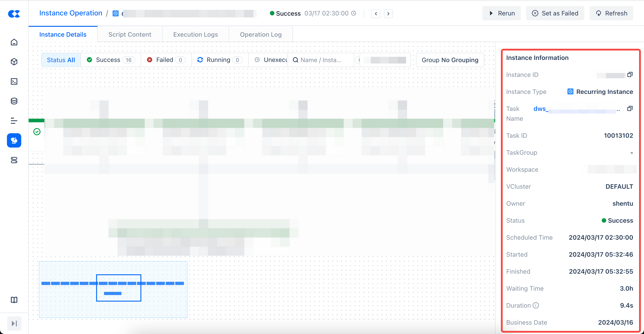
Task: Open the terminal console sidebar icon
Action: click(14, 82)
